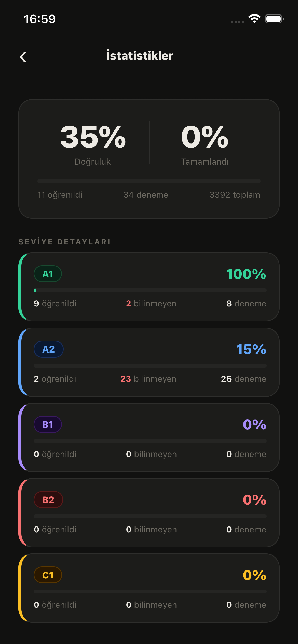The width and height of the screenshot is (298, 644).
Task: Tap the İstatistikler title
Action: click(140, 56)
